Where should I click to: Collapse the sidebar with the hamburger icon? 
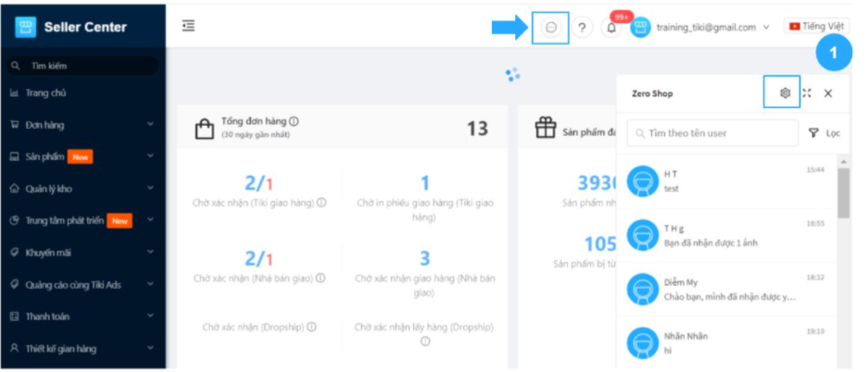[x=189, y=27]
